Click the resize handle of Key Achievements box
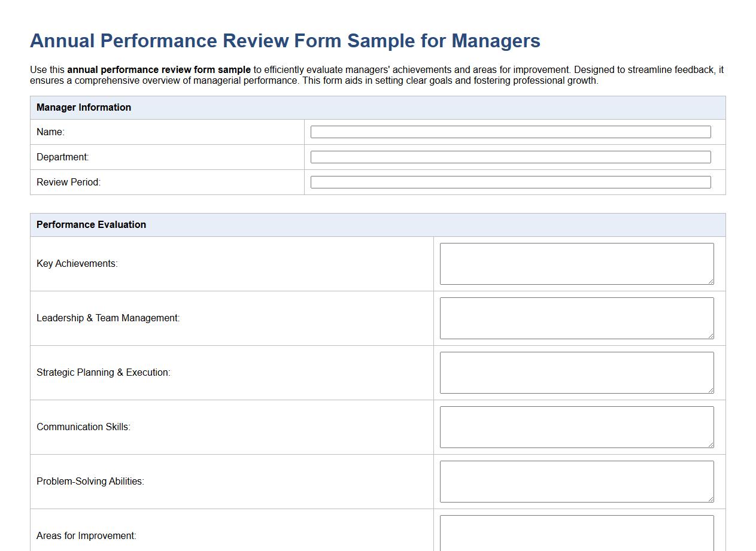Viewport: 756px width, 551px height. 711,282
